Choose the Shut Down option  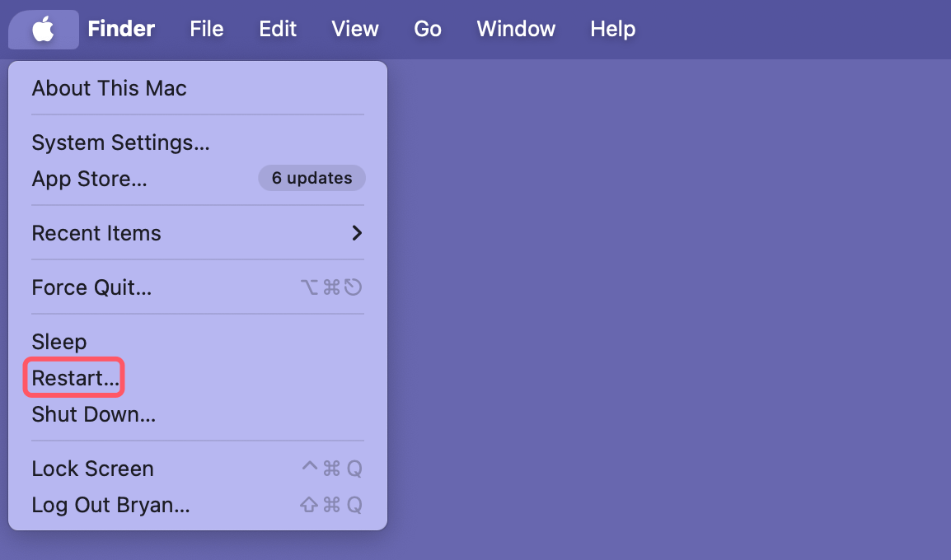click(93, 414)
